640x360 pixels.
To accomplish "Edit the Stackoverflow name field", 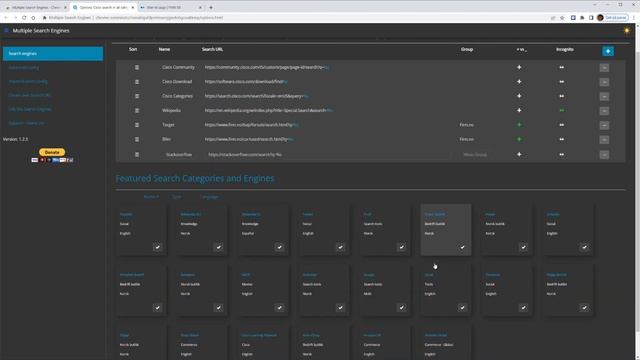I will 179,155.
